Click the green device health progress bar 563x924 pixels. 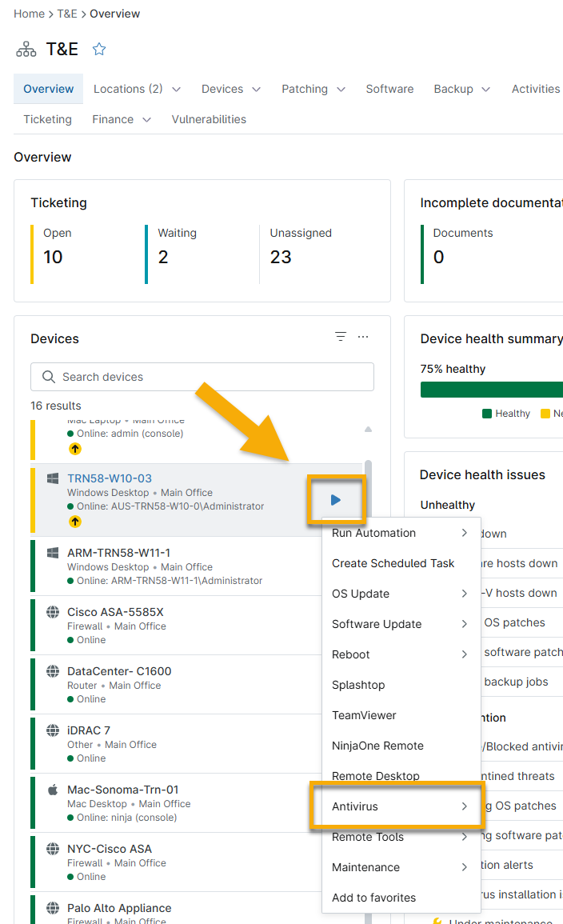(491, 390)
